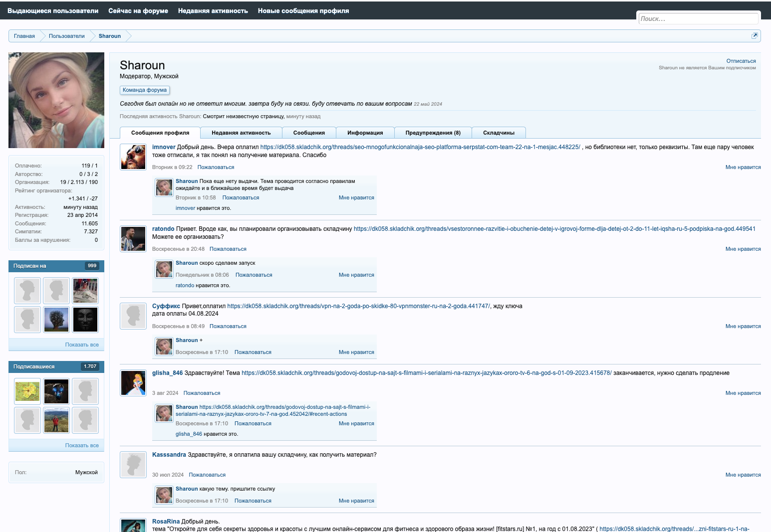Click glisha_846's cartoon avatar

click(x=133, y=383)
